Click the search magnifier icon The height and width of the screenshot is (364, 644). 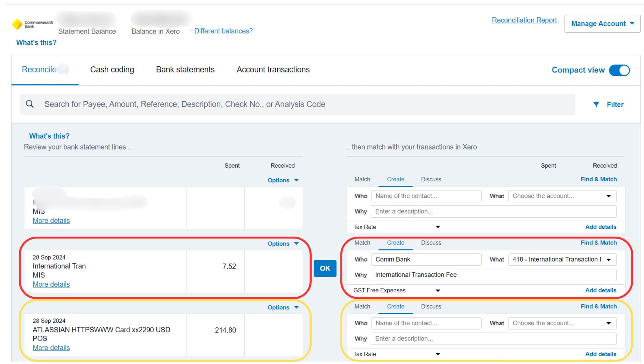30,104
